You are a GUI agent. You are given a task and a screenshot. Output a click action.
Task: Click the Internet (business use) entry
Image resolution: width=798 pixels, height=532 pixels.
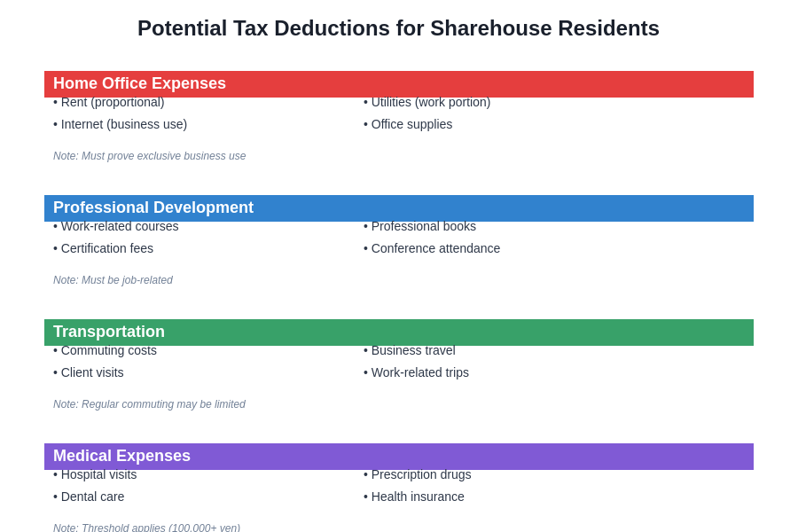pos(120,124)
